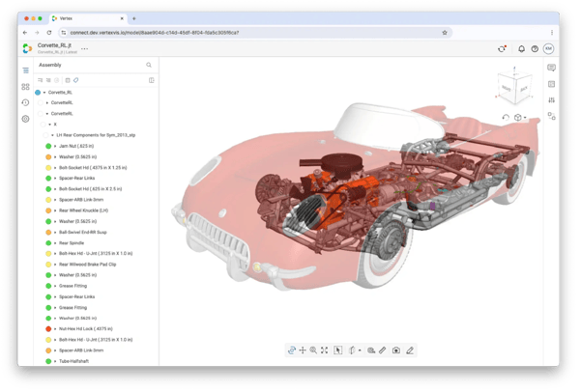Click the collapse-all icon in Assembly toolbar

[x=48, y=80]
